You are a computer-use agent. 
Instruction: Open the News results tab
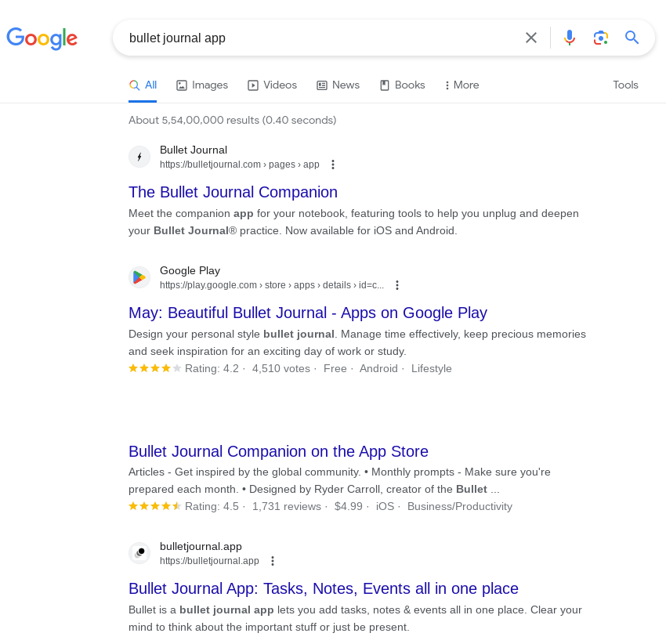coord(338,85)
